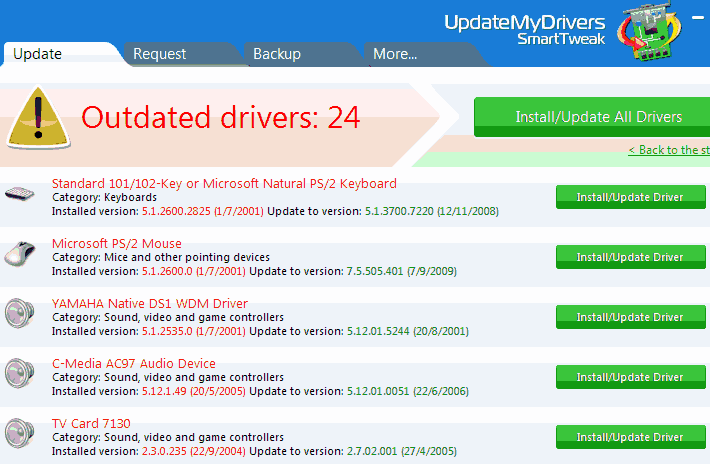
Task: Select 'TV Card 7130' driver title
Action: click(91, 423)
